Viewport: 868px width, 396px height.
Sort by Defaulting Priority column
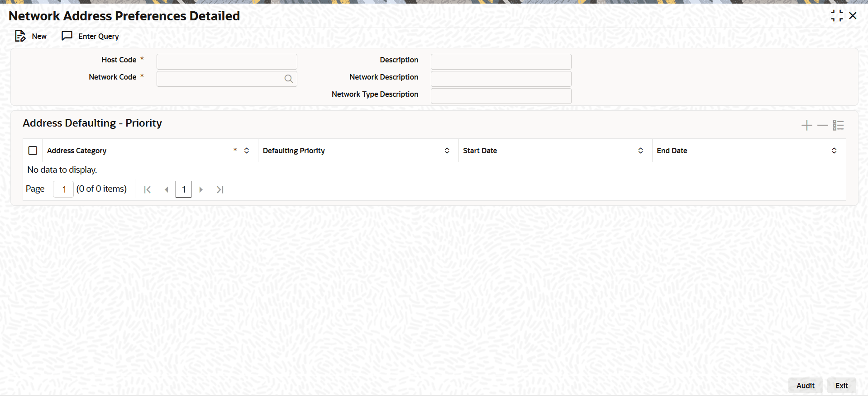[447, 151]
